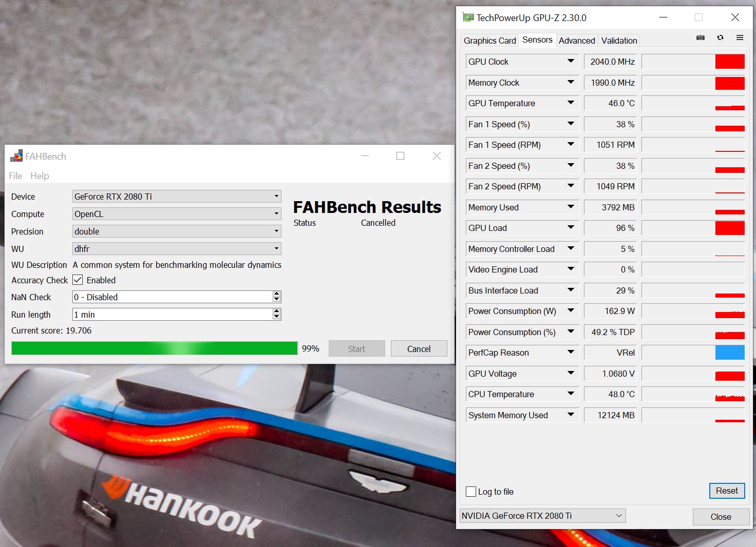Click the blue PerfCap Reason graph
Image resolution: width=756 pixels, height=547 pixels.
tap(730, 353)
